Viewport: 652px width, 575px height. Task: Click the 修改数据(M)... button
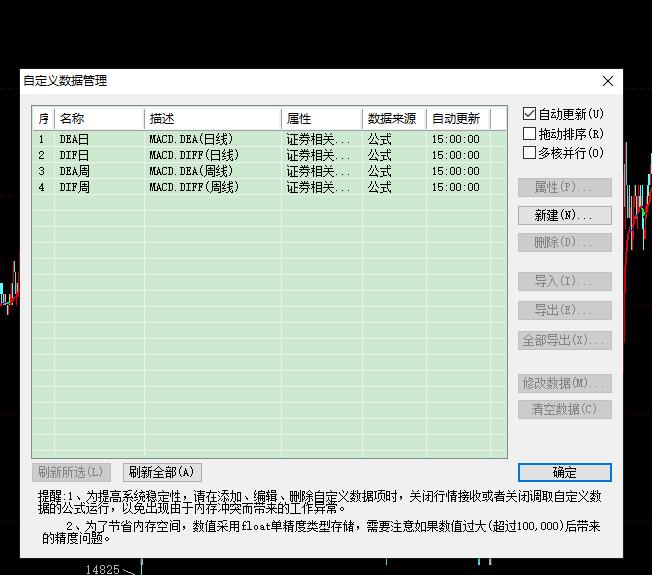tap(564, 383)
